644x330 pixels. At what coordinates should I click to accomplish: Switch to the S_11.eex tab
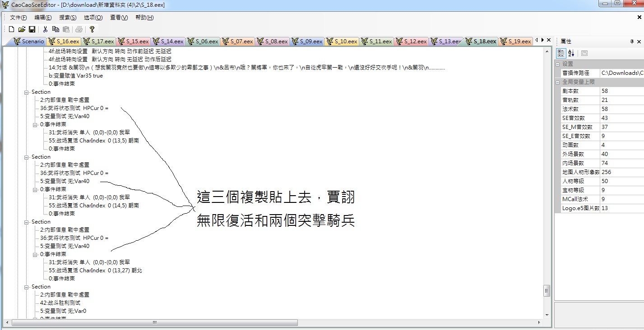(x=376, y=41)
